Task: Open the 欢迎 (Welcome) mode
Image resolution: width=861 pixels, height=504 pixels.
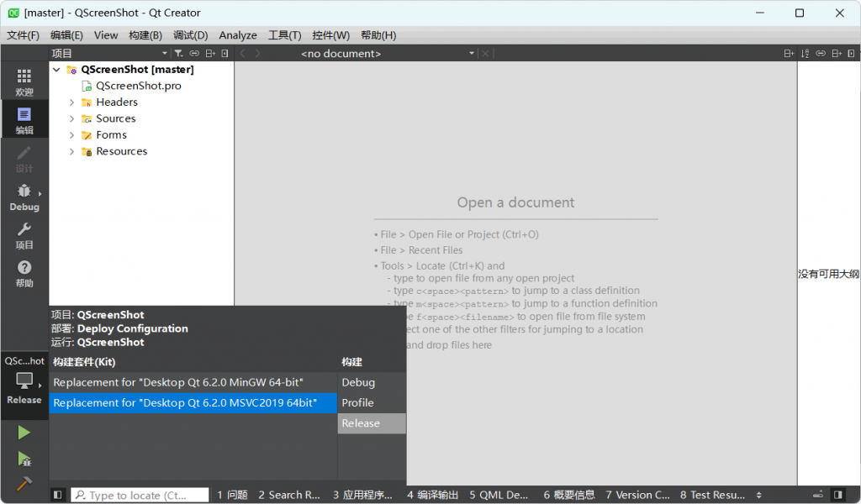Action: [x=24, y=81]
